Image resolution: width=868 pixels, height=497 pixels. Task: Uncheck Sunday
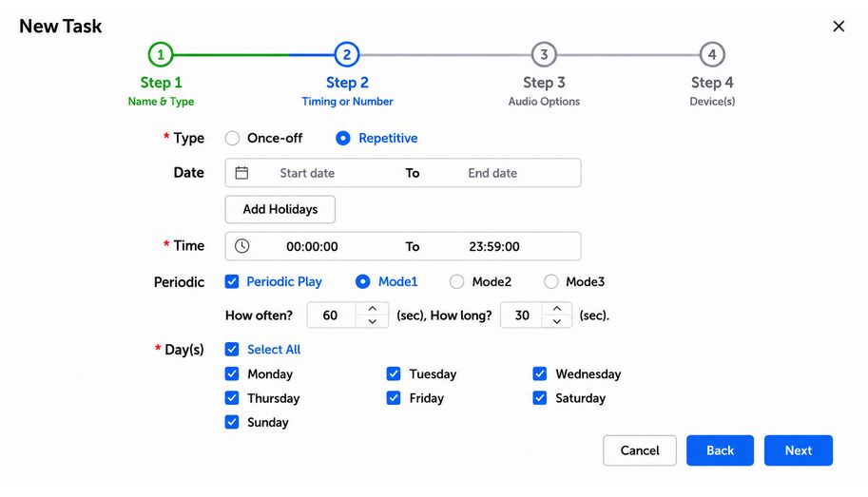(232, 422)
